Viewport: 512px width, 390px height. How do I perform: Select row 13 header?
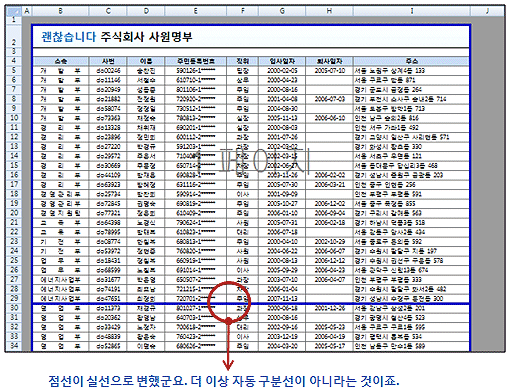pos(14,147)
